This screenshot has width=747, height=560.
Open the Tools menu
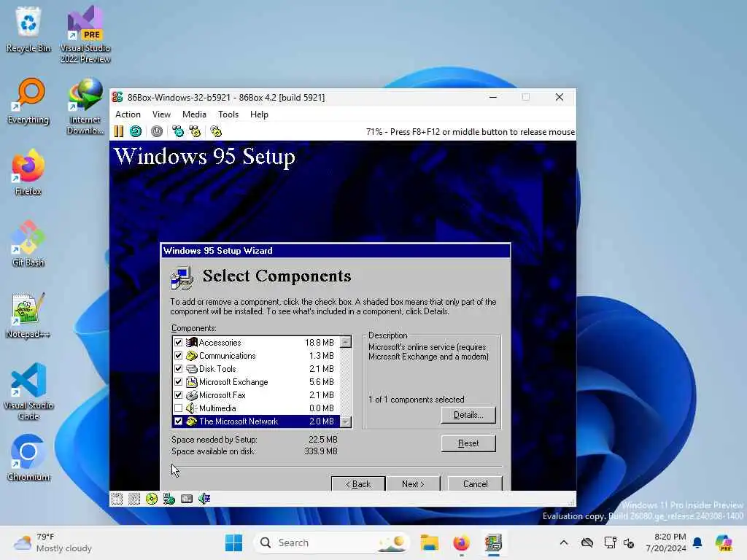228,114
